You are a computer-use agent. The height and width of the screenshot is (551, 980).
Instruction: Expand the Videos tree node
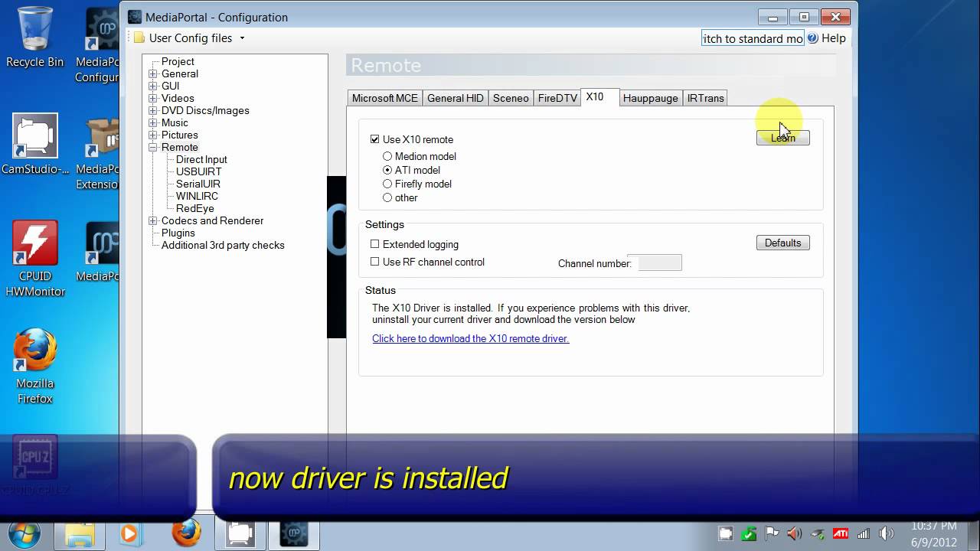coord(152,98)
